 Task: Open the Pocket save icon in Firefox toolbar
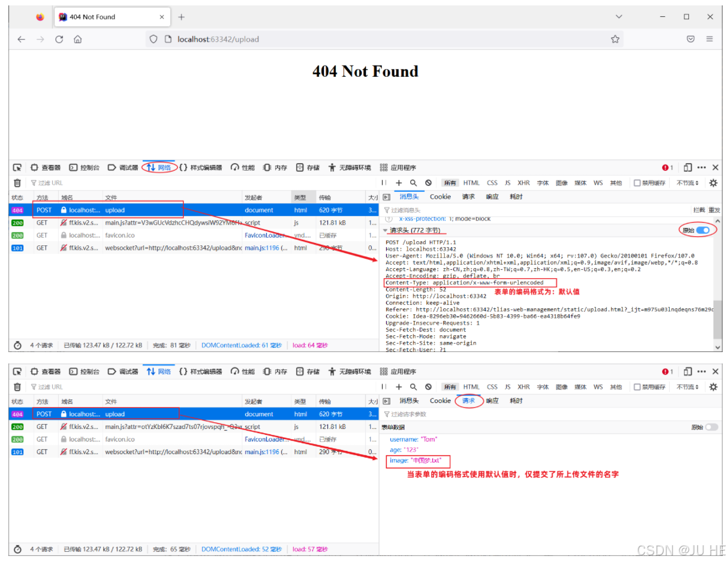(x=690, y=39)
